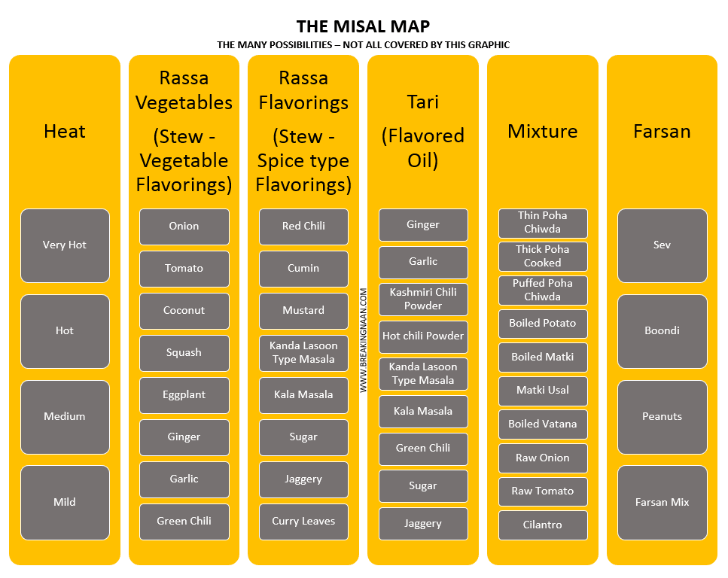Choose Coconut under Rassa Vegetables
The width and height of the screenshot is (728, 578).
[x=184, y=311]
